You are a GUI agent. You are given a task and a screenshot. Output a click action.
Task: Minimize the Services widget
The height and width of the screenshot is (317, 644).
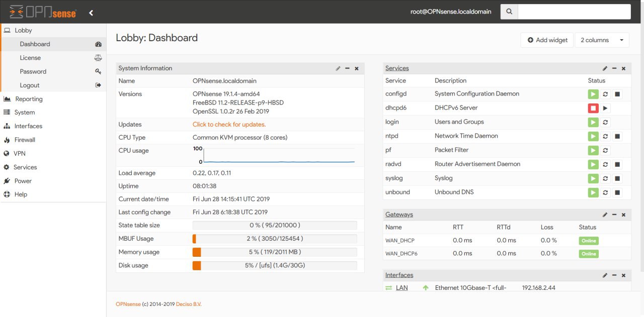(x=614, y=68)
